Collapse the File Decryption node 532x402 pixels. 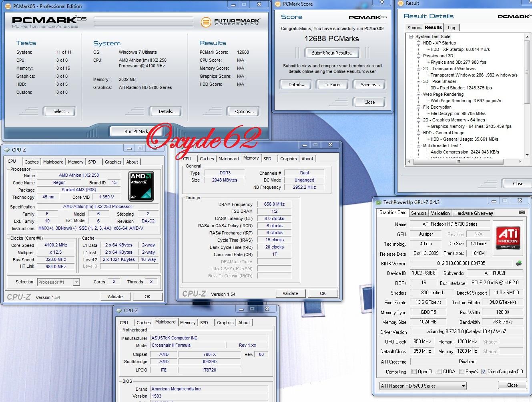click(419, 107)
